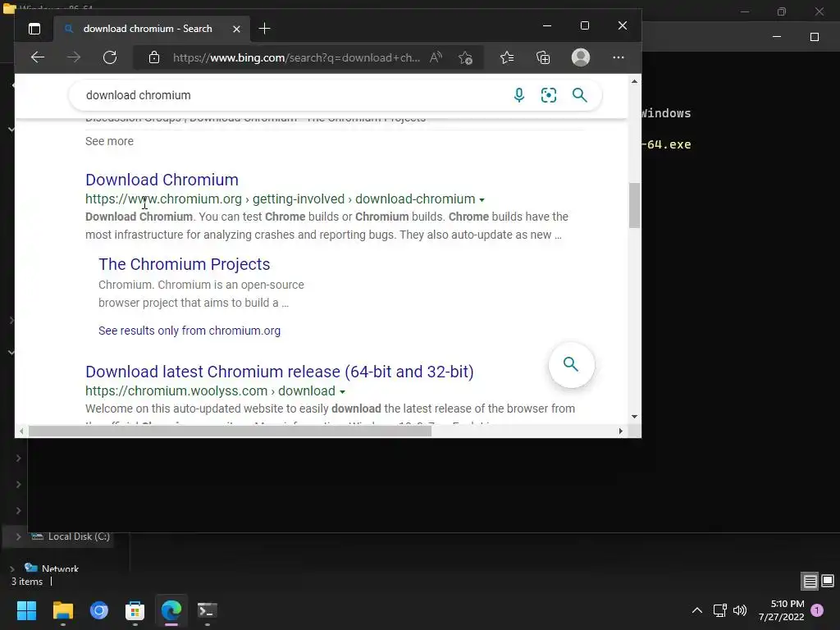Open Microsoft Store from the taskbar
This screenshot has width=840, height=630.
(135, 610)
